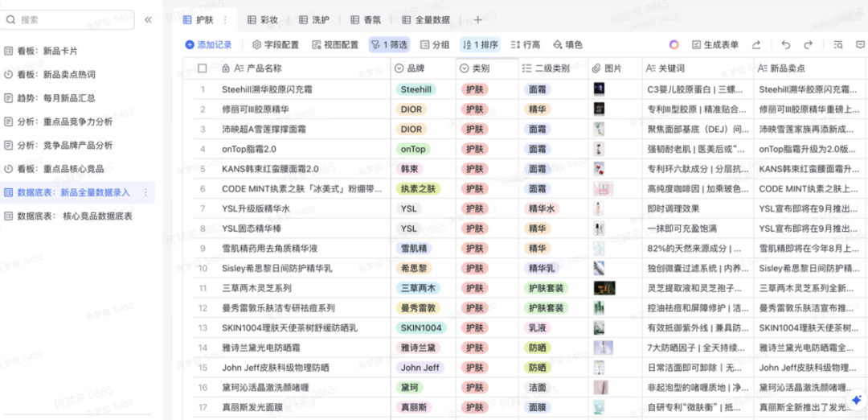Open image thumbnail for 雅诗兰黛光电防晒霜
Viewport: 868px width, 420px height.
604,348
